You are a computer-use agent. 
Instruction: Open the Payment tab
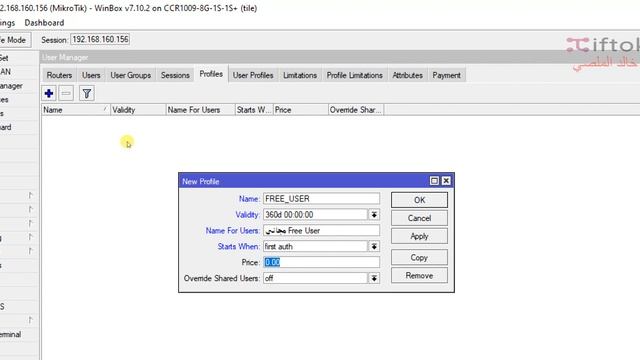pos(447,75)
